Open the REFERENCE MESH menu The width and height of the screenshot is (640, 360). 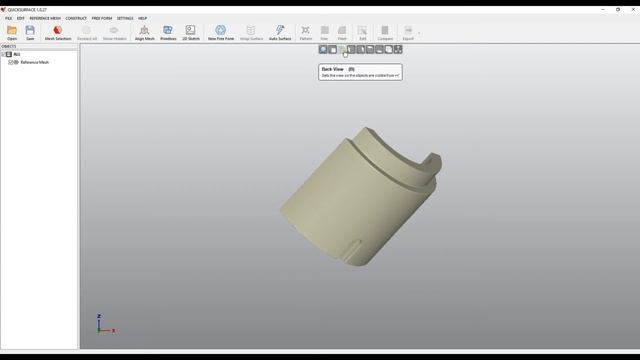[x=45, y=18]
